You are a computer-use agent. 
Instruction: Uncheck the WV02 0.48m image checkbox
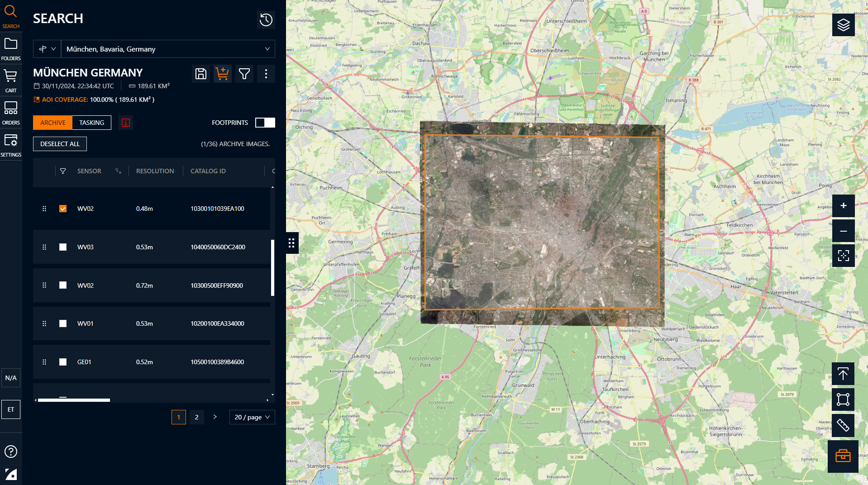coord(63,209)
